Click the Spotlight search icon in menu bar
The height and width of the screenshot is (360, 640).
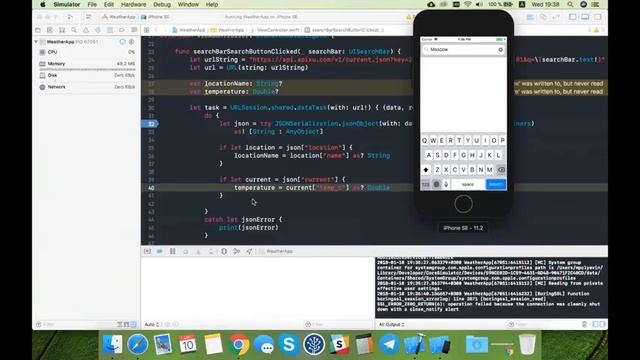pyautogui.click(x=570, y=4)
